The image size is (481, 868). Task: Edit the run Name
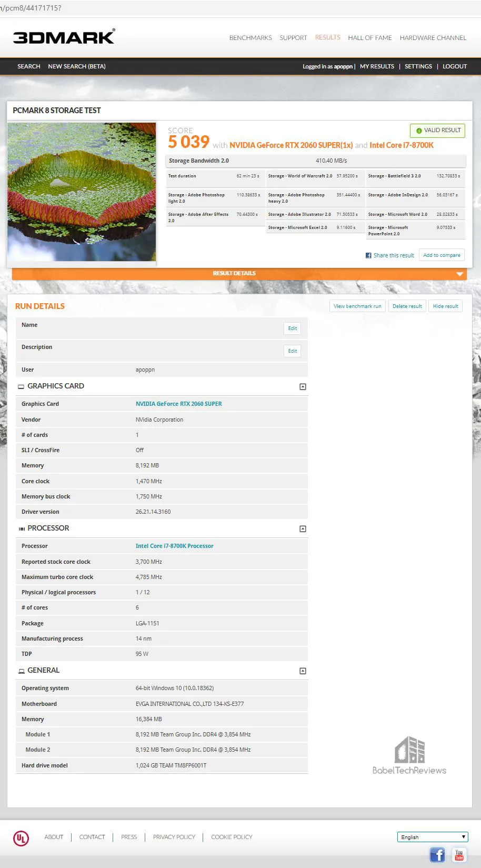293,328
